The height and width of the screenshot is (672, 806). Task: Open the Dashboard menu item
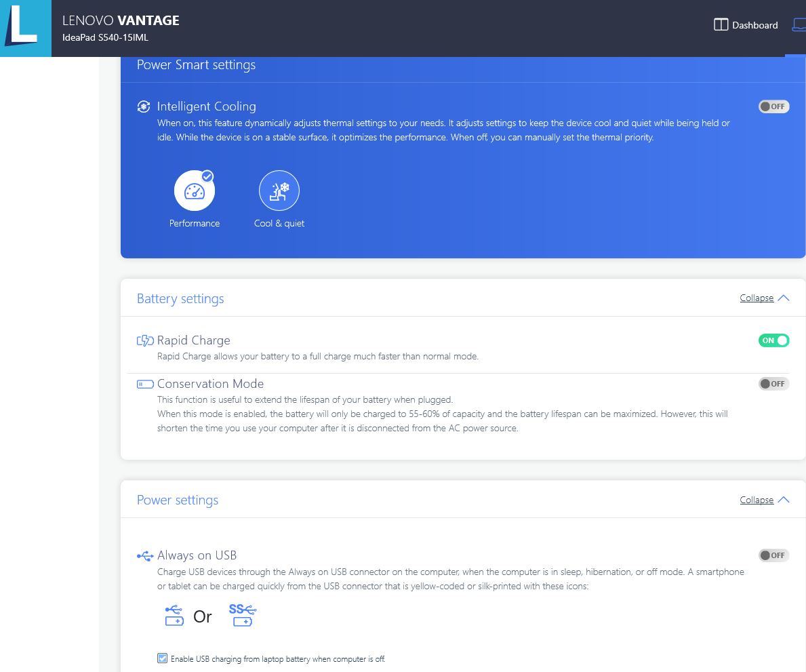[754, 25]
